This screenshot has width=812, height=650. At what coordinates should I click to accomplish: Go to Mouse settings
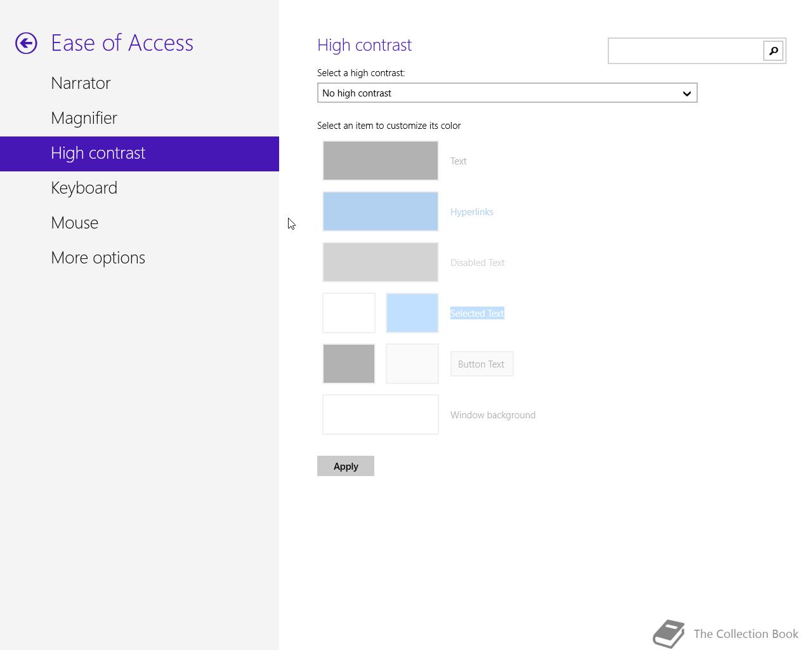[140, 223]
